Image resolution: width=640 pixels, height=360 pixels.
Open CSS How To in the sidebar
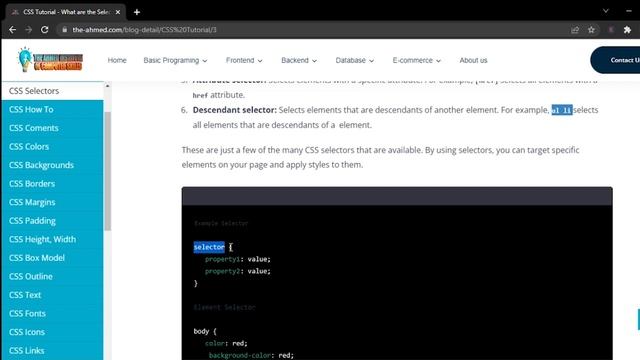pyautogui.click(x=52, y=109)
